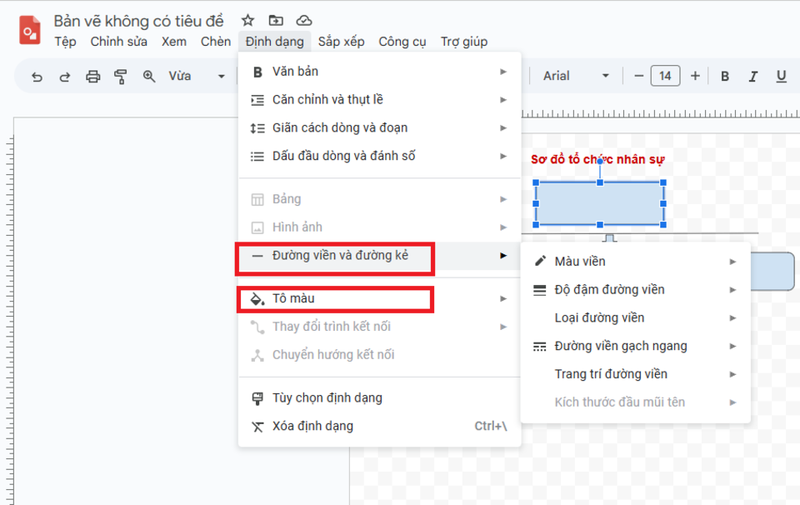Open the Chèn menu

(215, 42)
